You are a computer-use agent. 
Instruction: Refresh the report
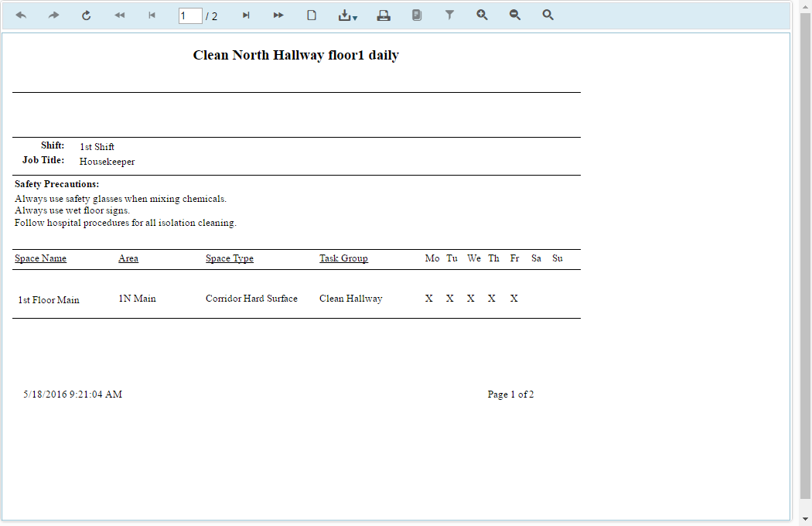pyautogui.click(x=87, y=15)
